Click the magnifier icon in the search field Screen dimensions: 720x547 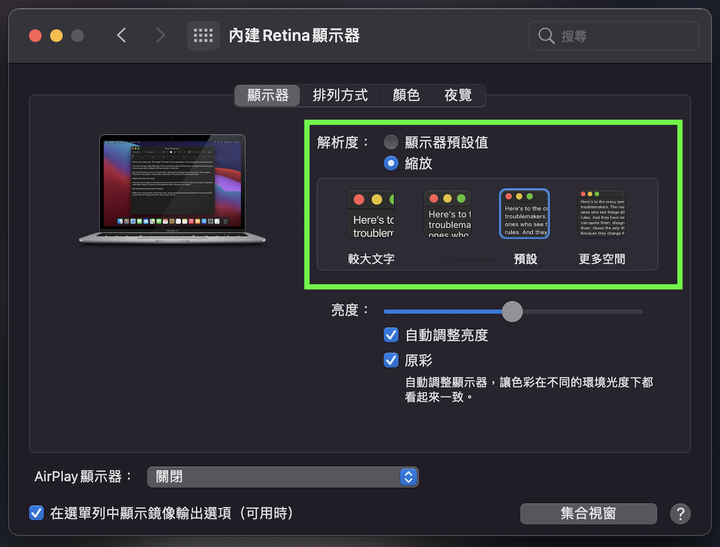pyautogui.click(x=546, y=36)
